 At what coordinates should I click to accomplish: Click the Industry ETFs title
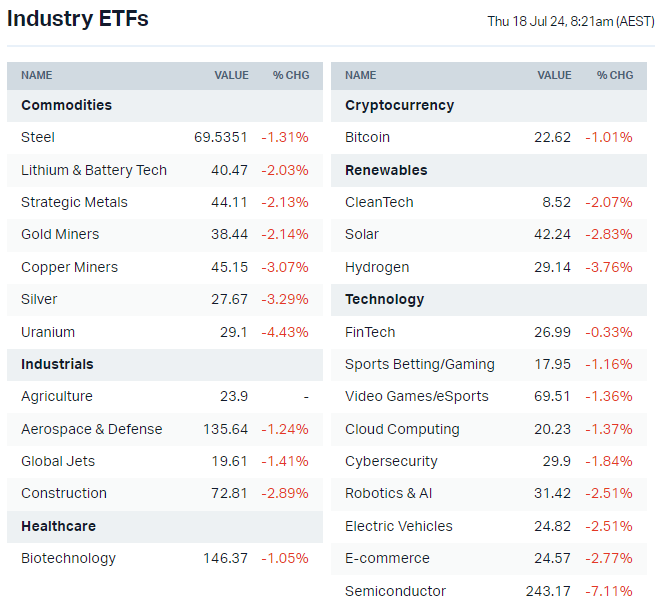[78, 19]
